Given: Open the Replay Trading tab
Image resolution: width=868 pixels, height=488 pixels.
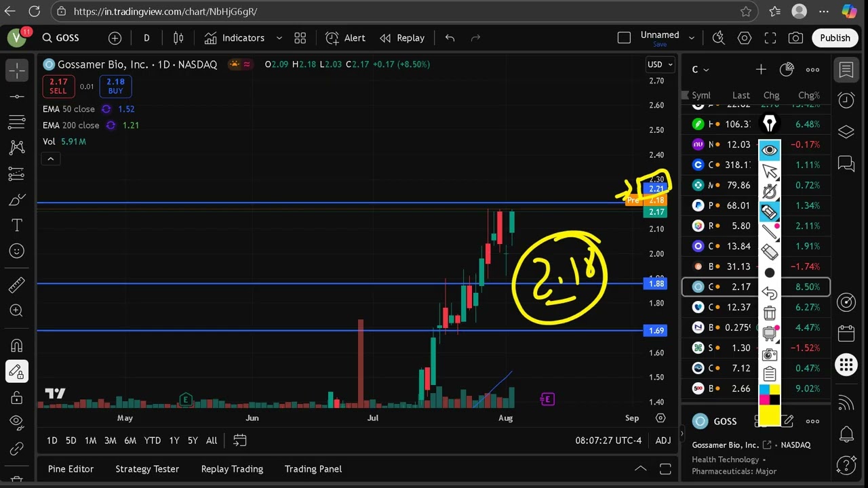Looking at the screenshot, I should 232,469.
